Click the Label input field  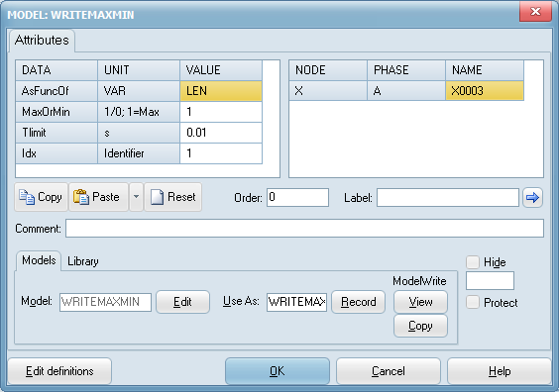point(448,197)
